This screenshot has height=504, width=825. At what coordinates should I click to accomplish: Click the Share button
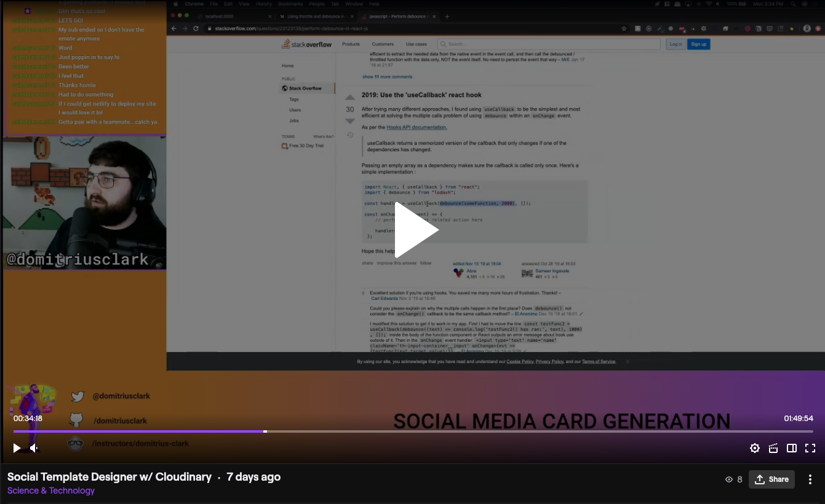(x=771, y=479)
